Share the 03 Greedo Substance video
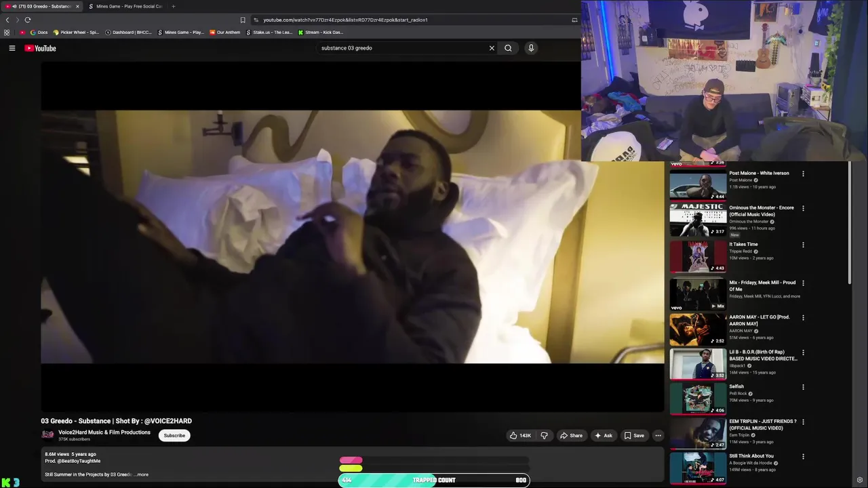This screenshot has height=488, width=868. [571, 436]
